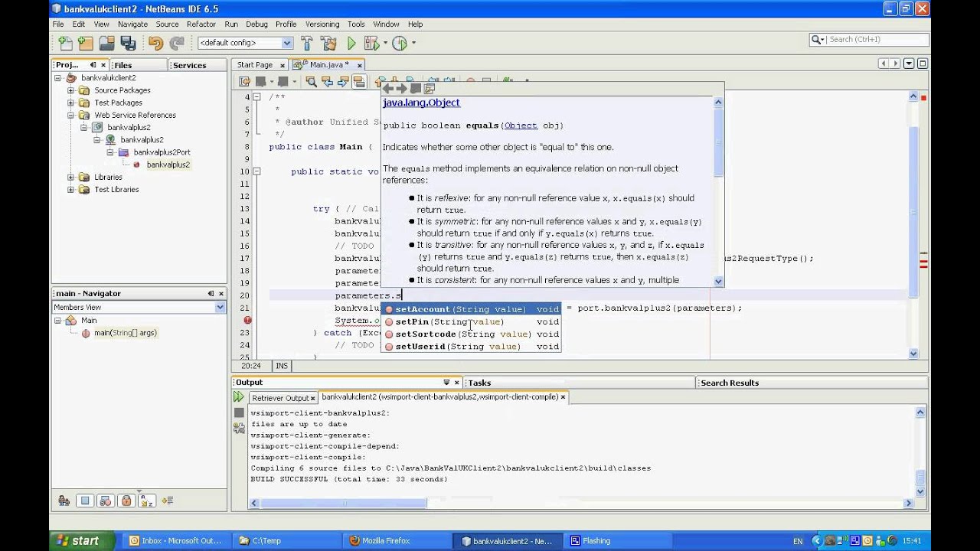Select setUserid completion item
Screen dimensions: 980x551
[471, 346]
